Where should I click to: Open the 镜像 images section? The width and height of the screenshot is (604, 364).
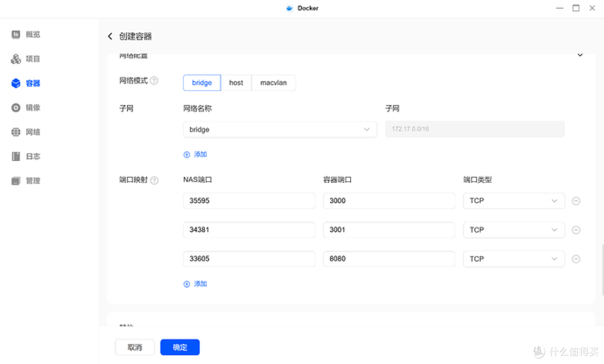(x=15, y=107)
